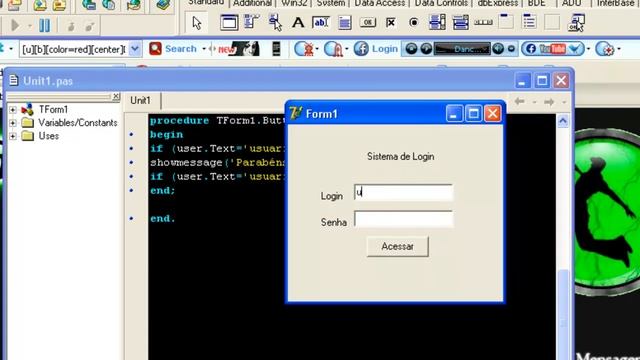This screenshot has width=640, height=360.
Task: Click the Step Over debug icon
Action: [x=90, y=27]
